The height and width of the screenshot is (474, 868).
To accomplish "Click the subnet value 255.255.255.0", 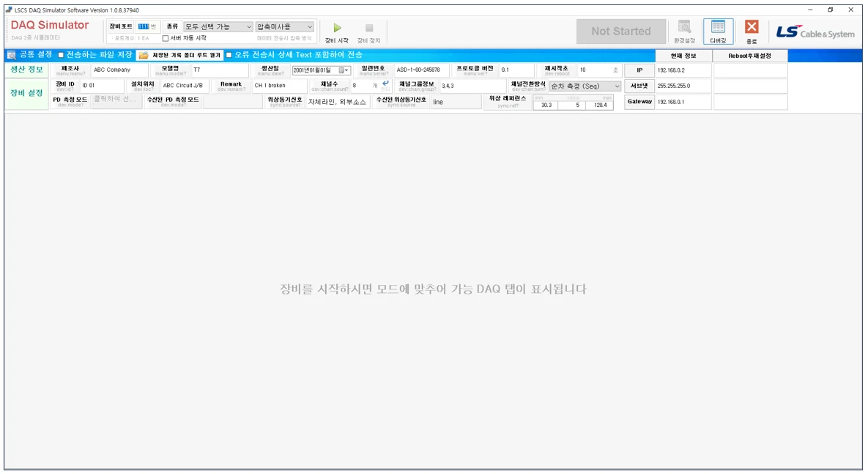I will (x=683, y=86).
